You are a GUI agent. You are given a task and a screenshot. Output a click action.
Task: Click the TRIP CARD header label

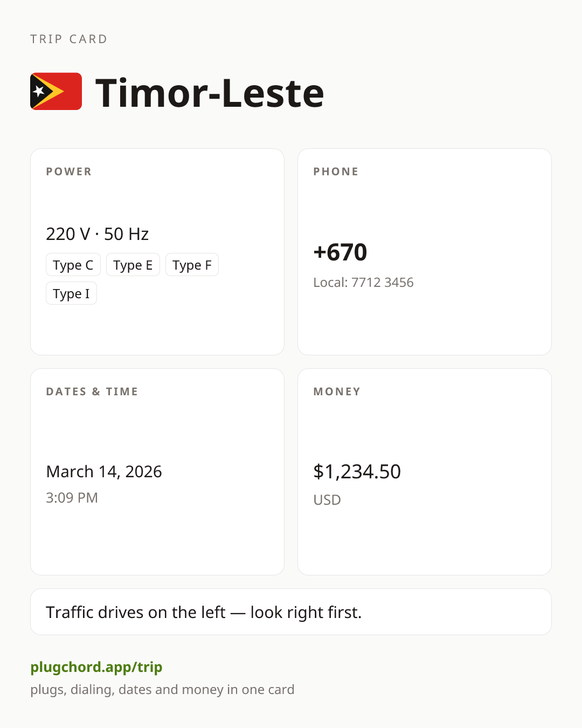point(69,39)
